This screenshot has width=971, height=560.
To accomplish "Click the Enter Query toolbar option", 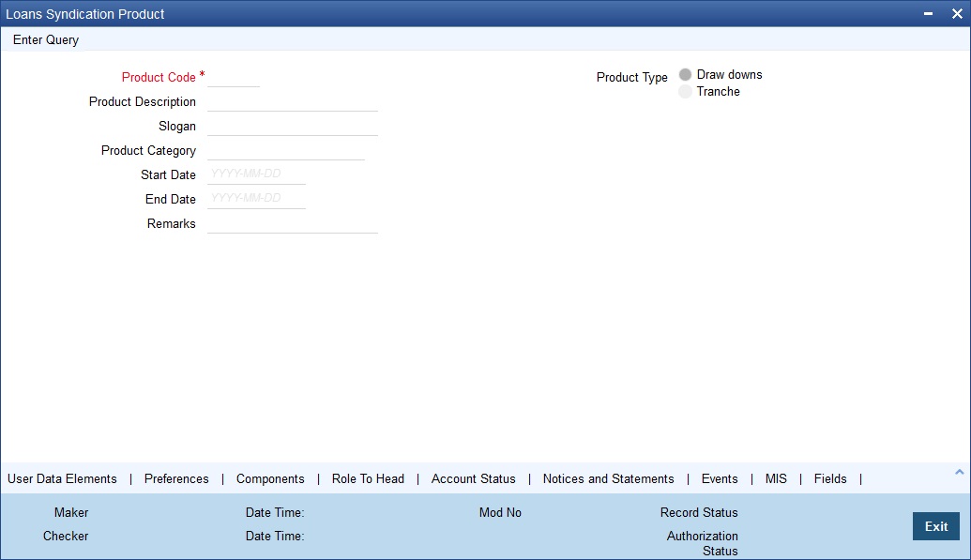I will pos(46,39).
